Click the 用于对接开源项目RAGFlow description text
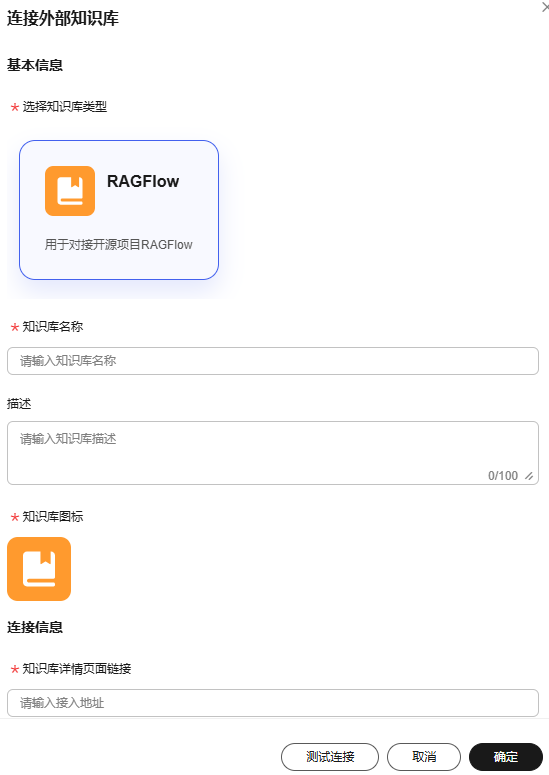The height and width of the screenshot is (775, 549). click(119, 245)
